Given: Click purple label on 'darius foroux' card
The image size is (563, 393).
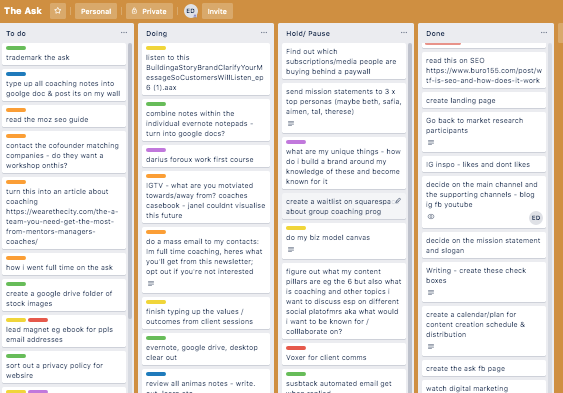Looking at the screenshot, I should pos(156,150).
